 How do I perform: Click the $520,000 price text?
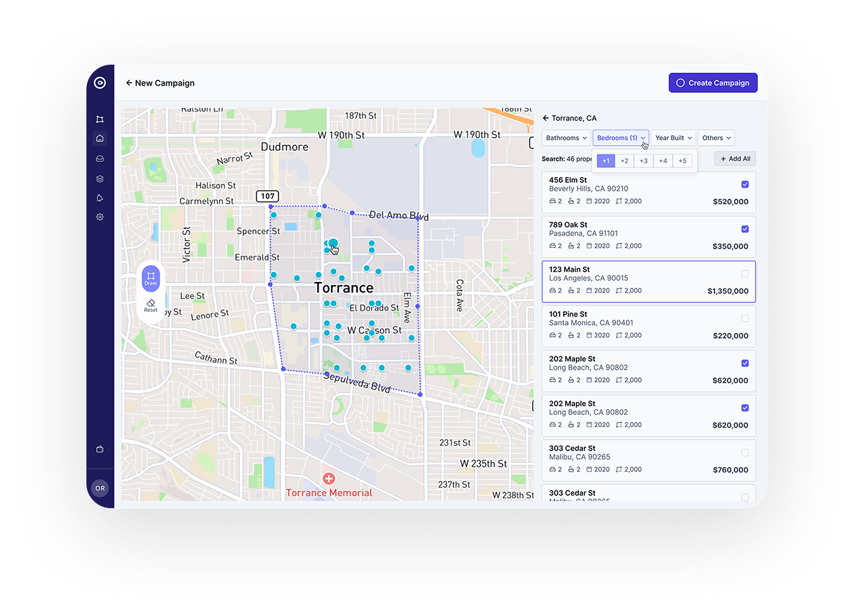click(x=731, y=202)
